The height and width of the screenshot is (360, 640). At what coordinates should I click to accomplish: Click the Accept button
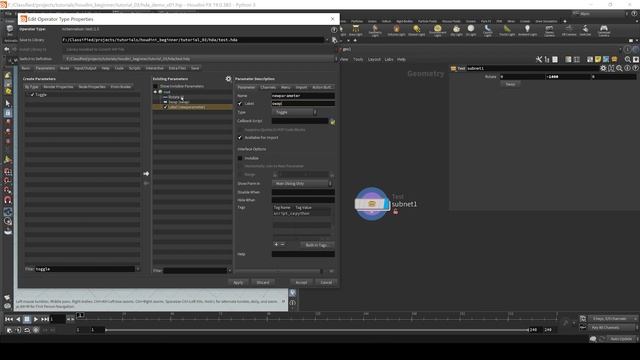tap(301, 282)
